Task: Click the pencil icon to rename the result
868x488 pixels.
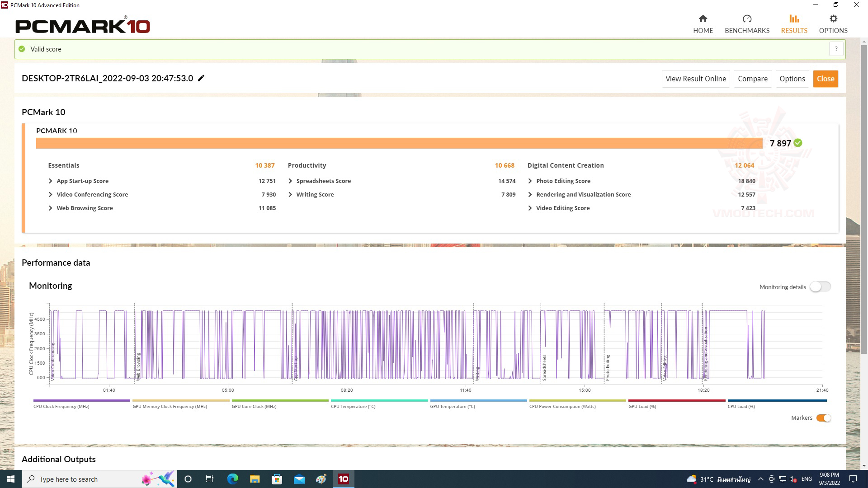Action: (x=201, y=78)
